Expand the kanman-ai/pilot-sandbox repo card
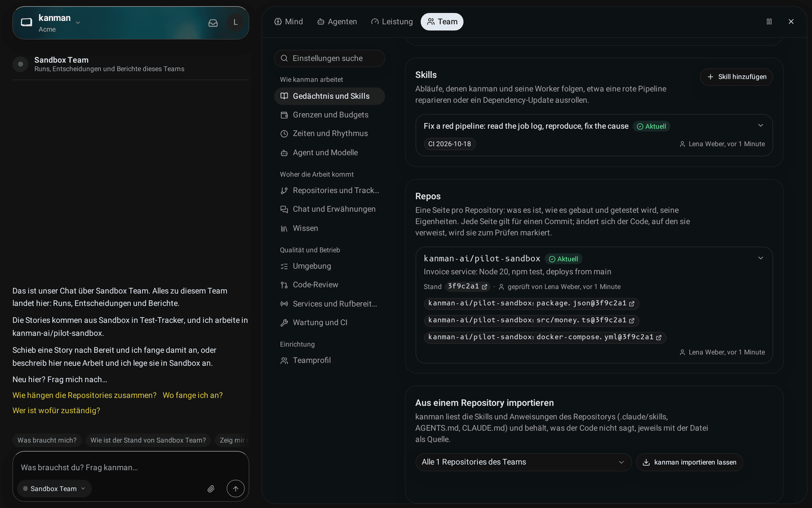 (x=761, y=259)
